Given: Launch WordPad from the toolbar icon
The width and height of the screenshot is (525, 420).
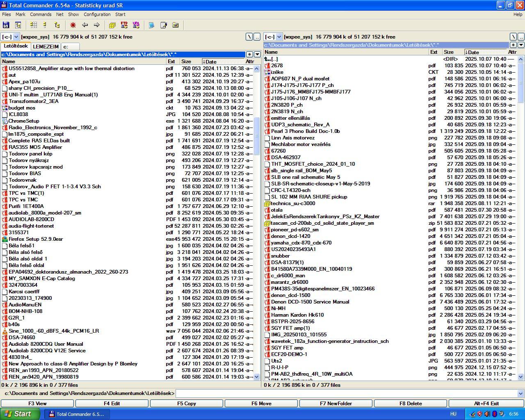Looking at the screenshot, I should [164, 25].
